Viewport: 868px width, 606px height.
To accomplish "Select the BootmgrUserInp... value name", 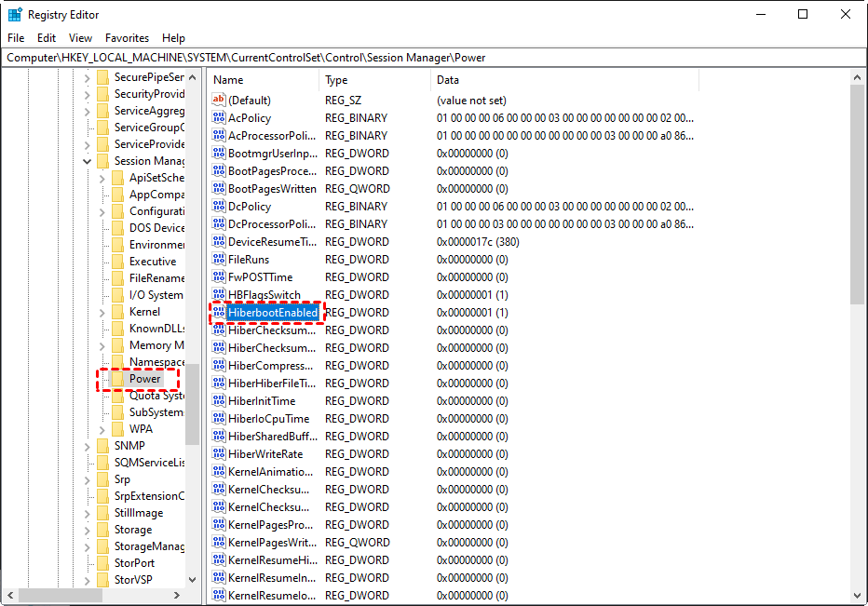I will (273, 154).
